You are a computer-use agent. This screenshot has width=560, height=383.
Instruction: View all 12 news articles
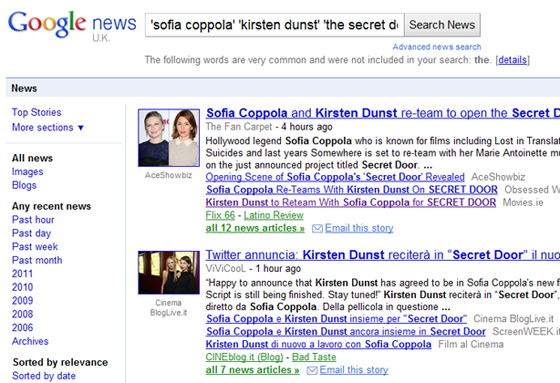pyautogui.click(x=255, y=228)
